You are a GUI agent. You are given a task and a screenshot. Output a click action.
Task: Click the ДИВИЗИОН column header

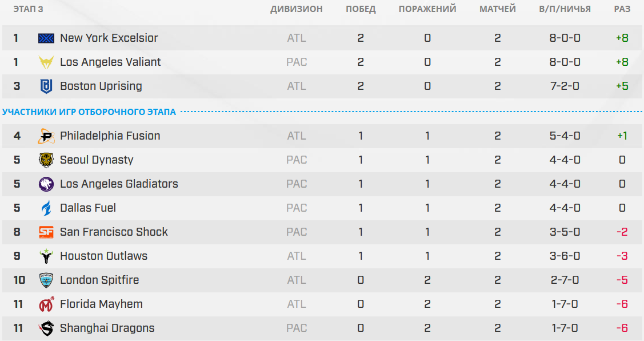click(x=296, y=9)
